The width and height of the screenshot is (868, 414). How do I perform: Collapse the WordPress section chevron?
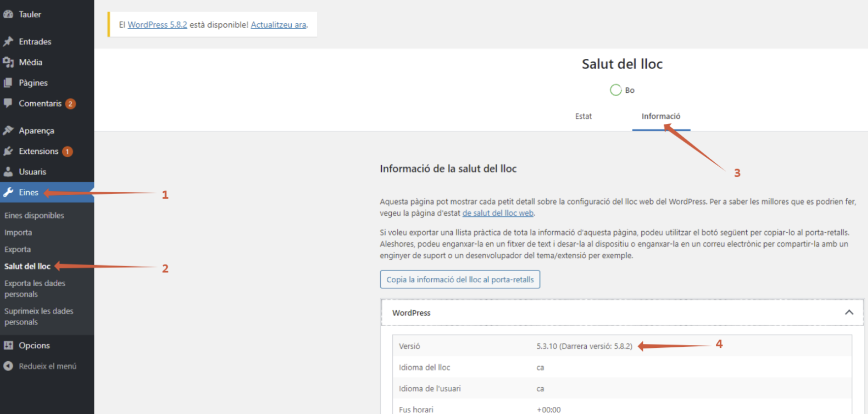849,312
